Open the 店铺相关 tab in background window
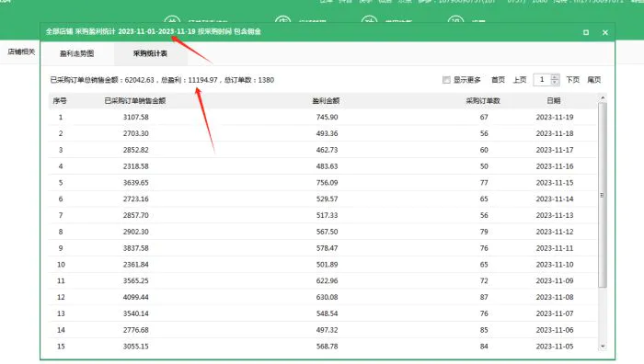Viewport: 644px width, 364px height. coord(21,51)
